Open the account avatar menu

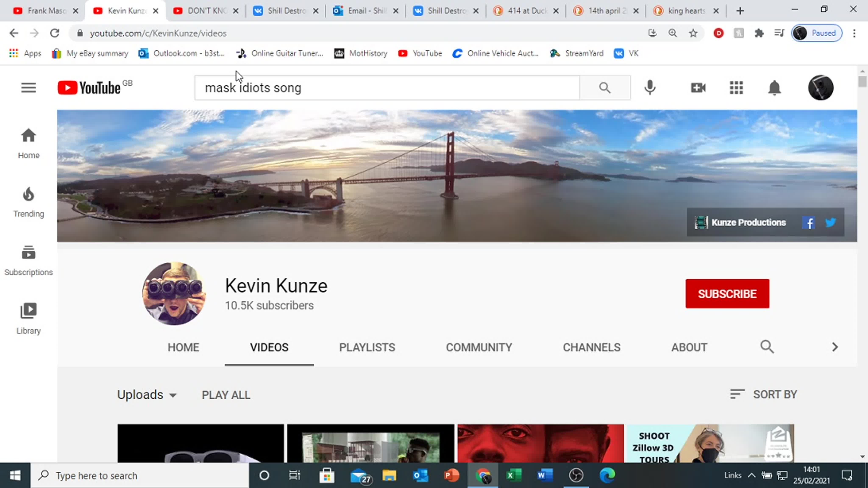click(x=821, y=88)
